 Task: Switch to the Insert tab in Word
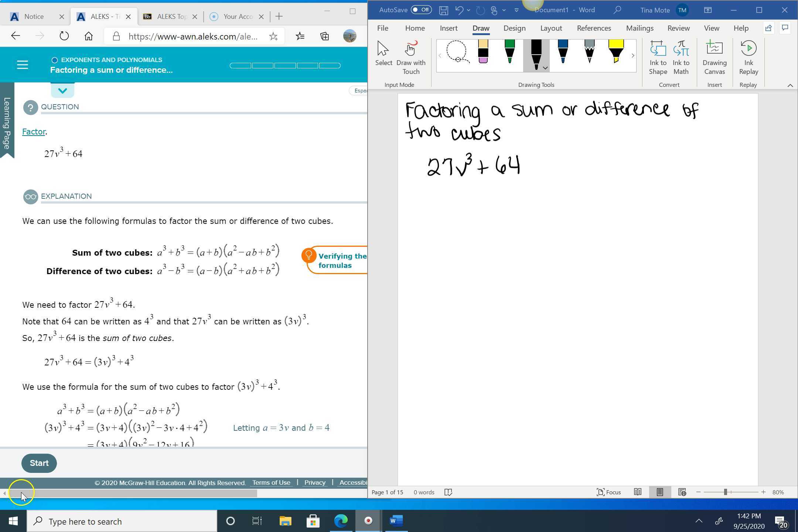449,28
